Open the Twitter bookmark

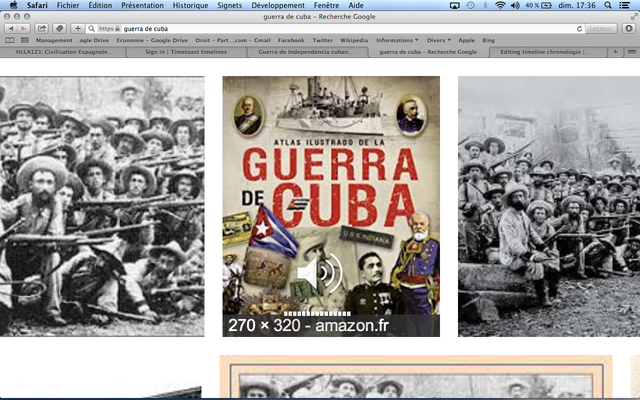(322, 40)
